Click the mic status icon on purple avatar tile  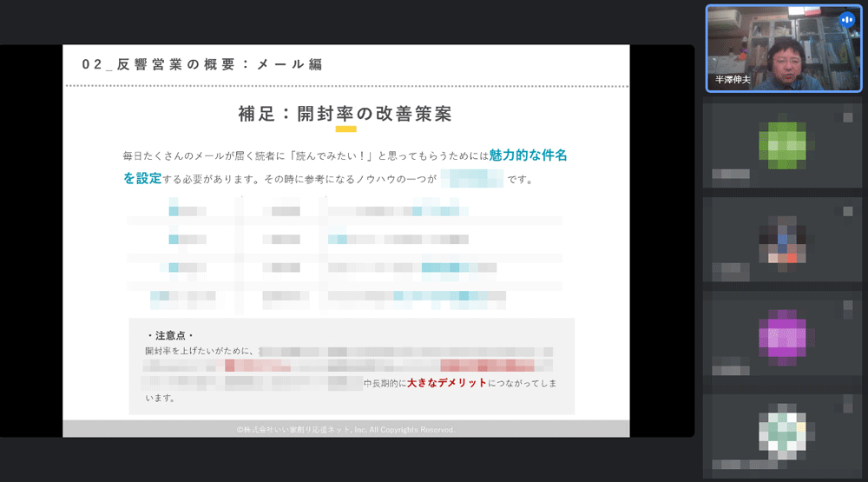coord(847,305)
